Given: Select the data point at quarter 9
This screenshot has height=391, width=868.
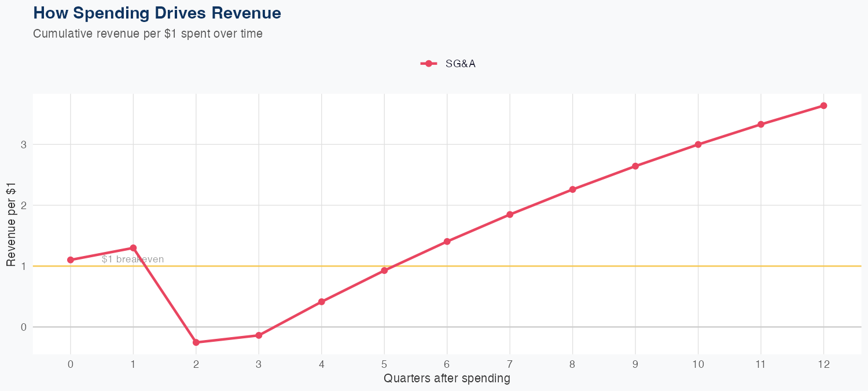Looking at the screenshot, I should (635, 166).
